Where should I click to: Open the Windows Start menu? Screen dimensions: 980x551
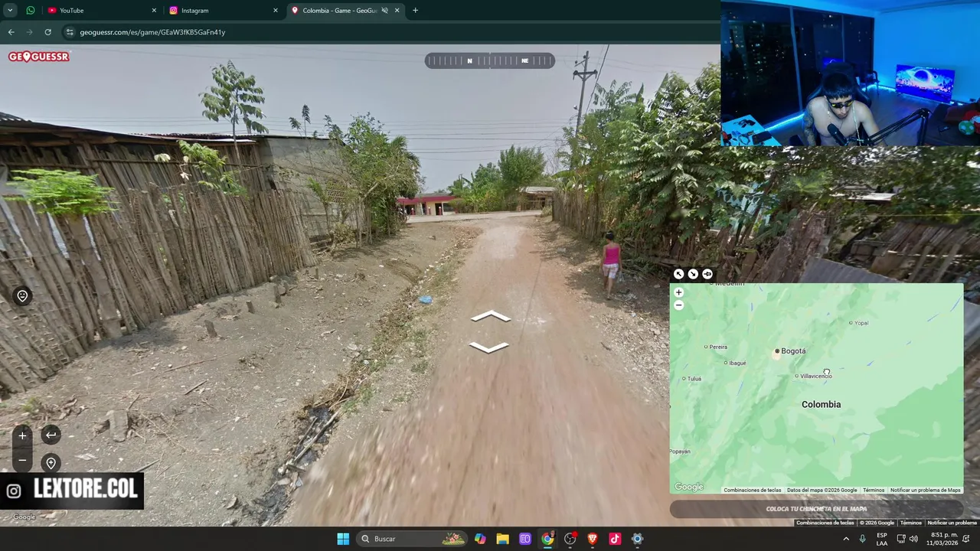tap(343, 539)
